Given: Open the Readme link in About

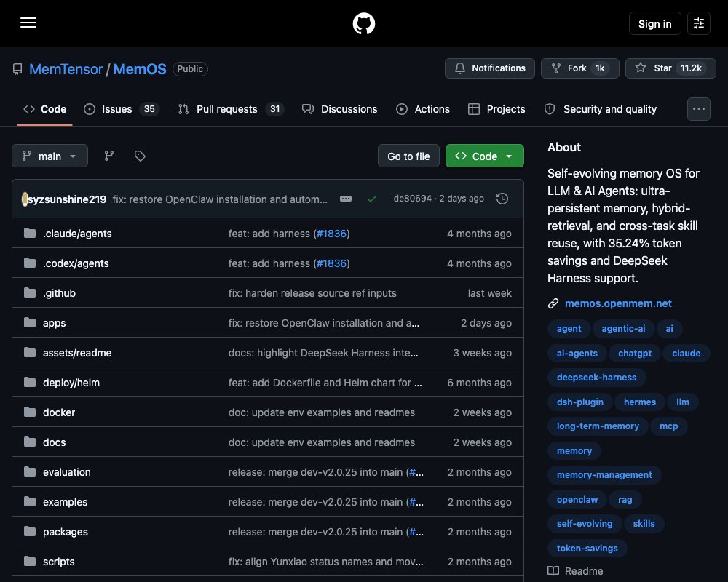Looking at the screenshot, I should pos(575,571).
